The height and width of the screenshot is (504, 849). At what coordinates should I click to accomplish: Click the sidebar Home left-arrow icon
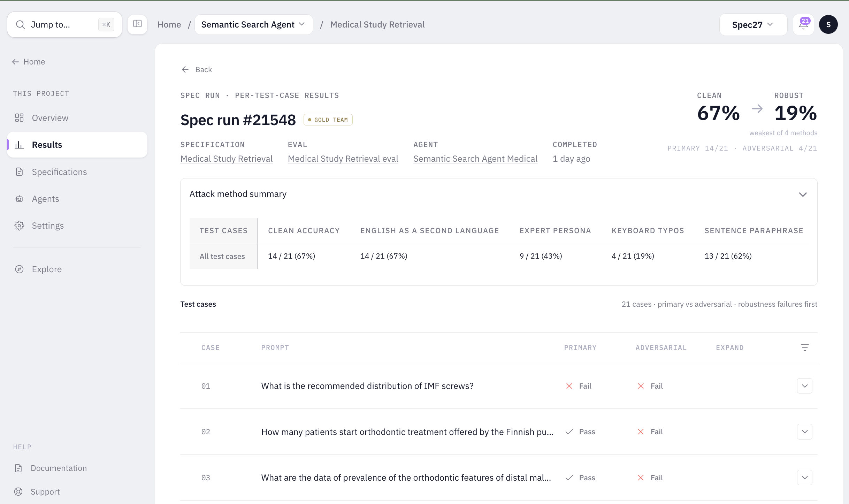pyautogui.click(x=15, y=62)
